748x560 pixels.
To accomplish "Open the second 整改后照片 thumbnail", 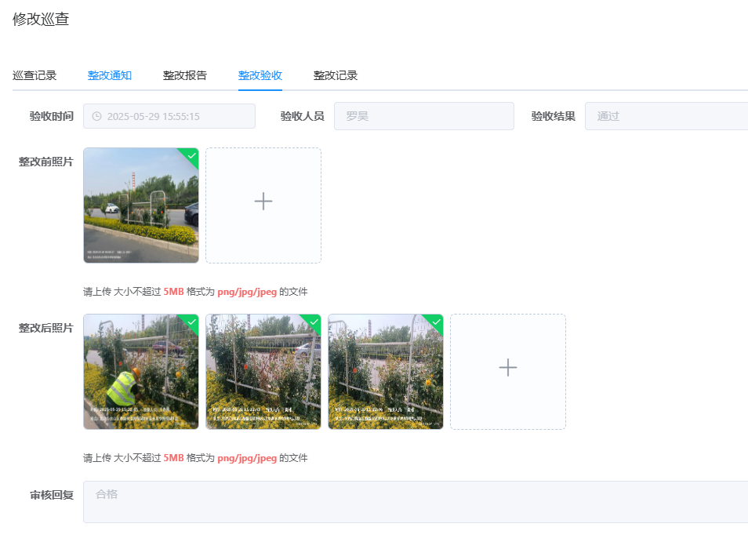I will [263, 372].
